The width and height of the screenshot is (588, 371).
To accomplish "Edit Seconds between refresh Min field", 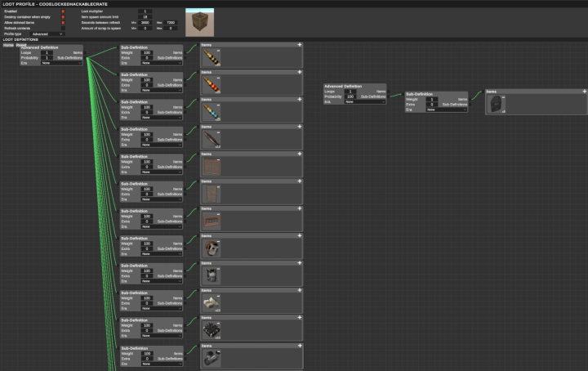I will (145, 23).
